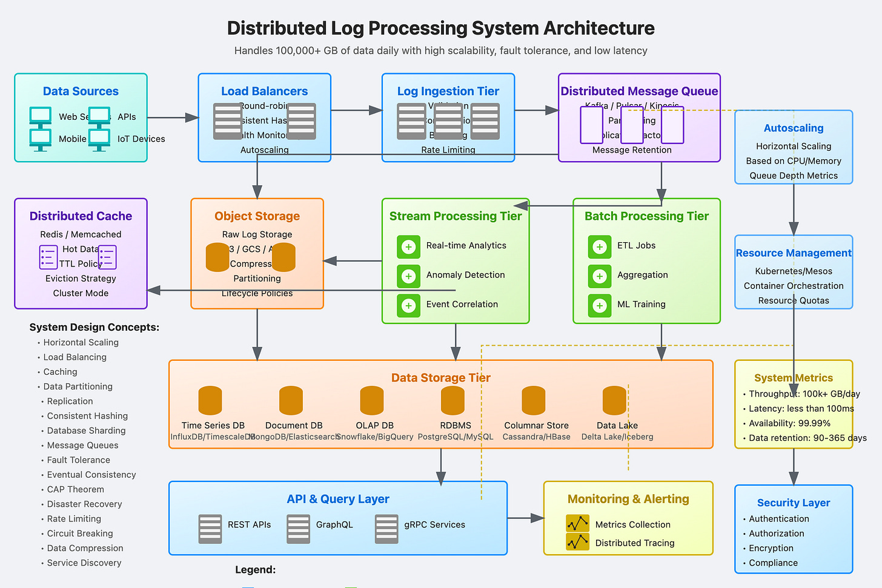This screenshot has width=882, height=588.
Task: Select the Time Series DB cylinder icon
Action: [210, 400]
